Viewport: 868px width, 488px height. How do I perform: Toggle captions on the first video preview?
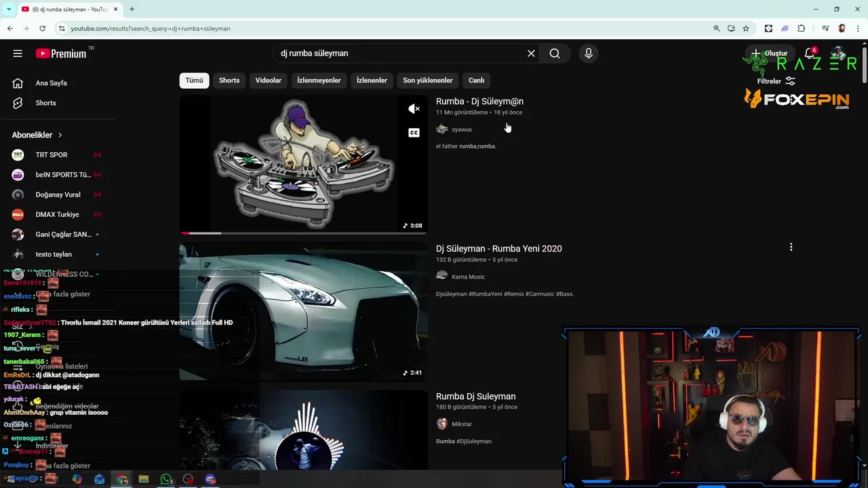click(414, 133)
